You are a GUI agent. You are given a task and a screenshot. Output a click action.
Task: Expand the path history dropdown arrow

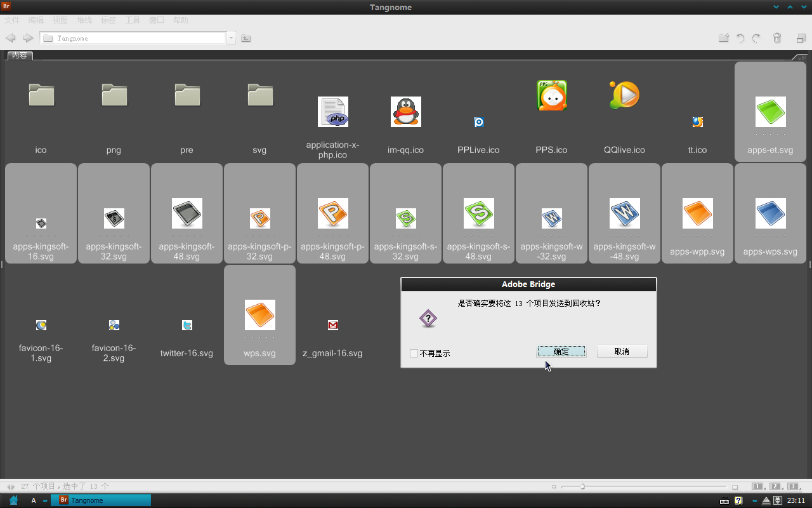[x=231, y=38]
